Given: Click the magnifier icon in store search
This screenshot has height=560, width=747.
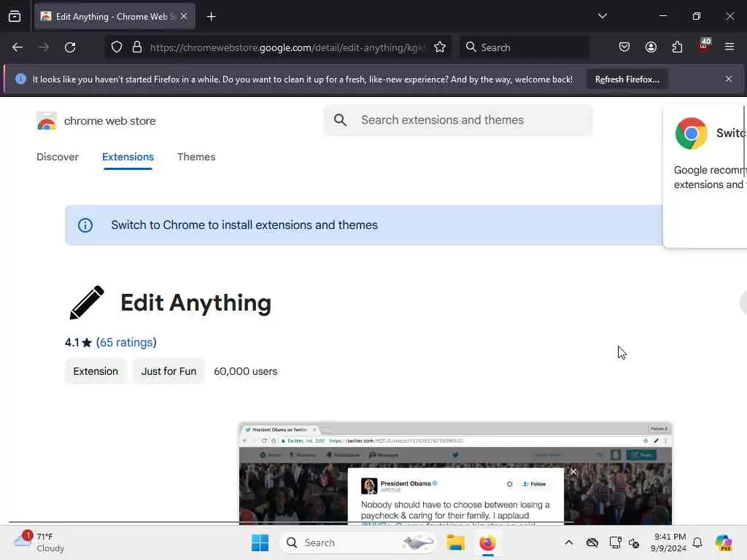Looking at the screenshot, I should [340, 120].
